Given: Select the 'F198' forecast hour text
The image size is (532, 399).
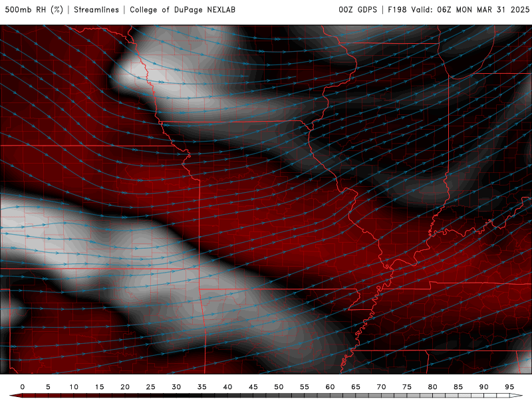Looking at the screenshot, I should click(397, 10).
